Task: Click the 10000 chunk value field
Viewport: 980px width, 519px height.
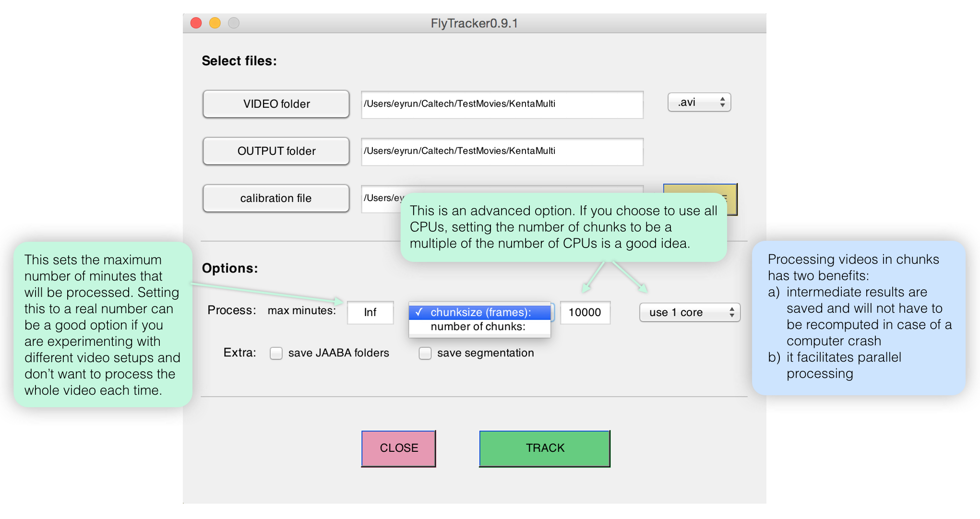Action: pos(585,313)
